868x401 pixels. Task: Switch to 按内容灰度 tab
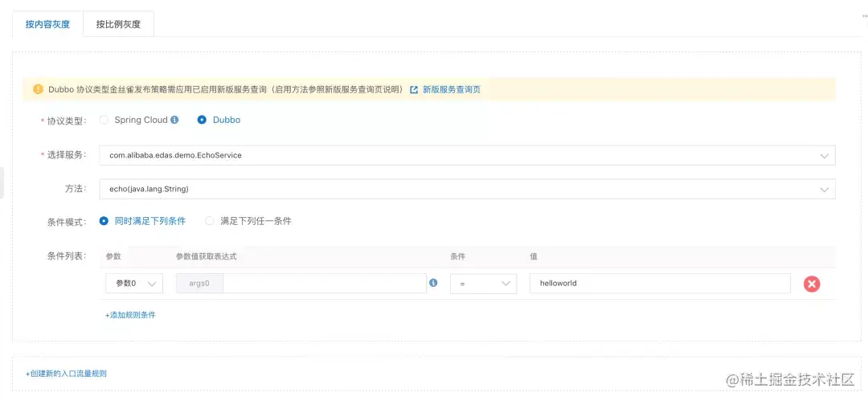point(47,24)
